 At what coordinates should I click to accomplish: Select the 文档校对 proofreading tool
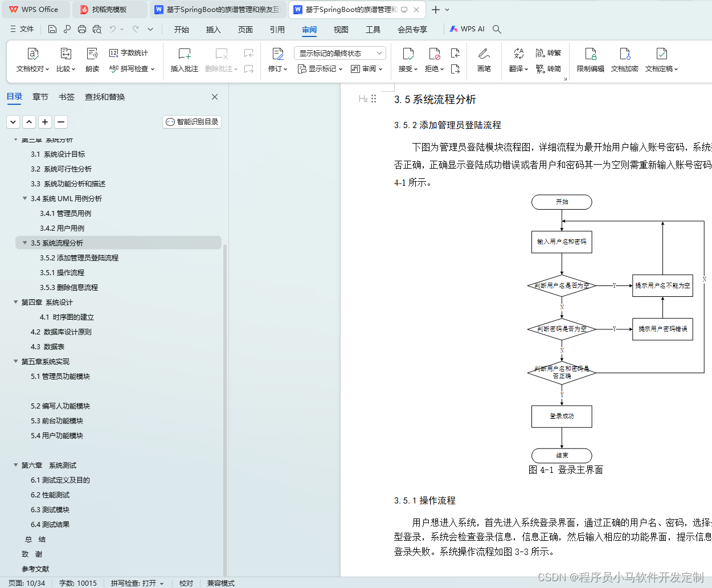click(x=32, y=60)
